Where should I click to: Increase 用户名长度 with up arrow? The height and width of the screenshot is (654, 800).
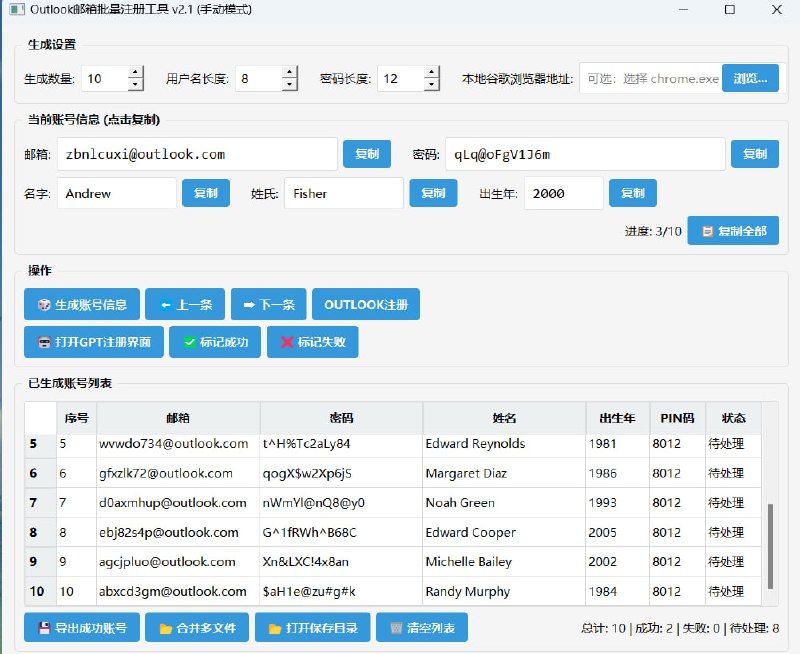289,72
